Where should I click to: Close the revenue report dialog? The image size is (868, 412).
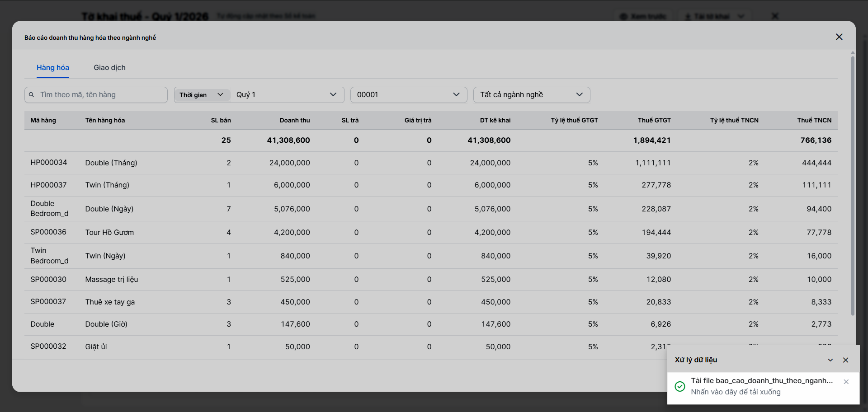pos(839,37)
